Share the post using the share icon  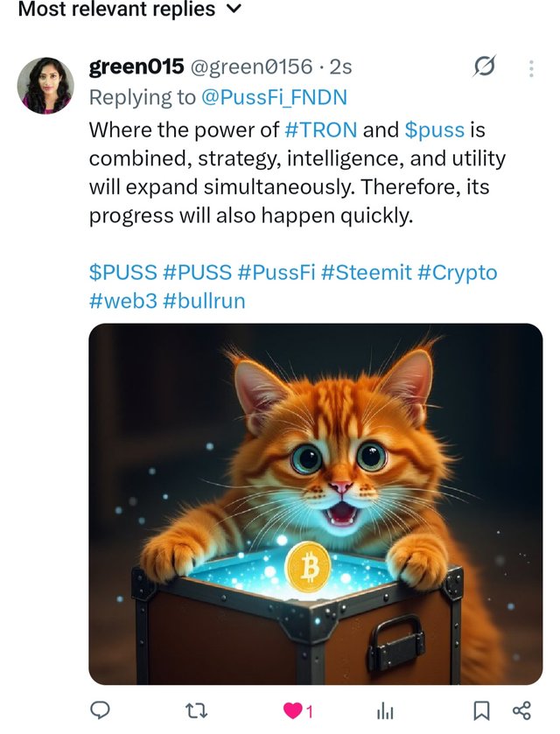(521, 710)
